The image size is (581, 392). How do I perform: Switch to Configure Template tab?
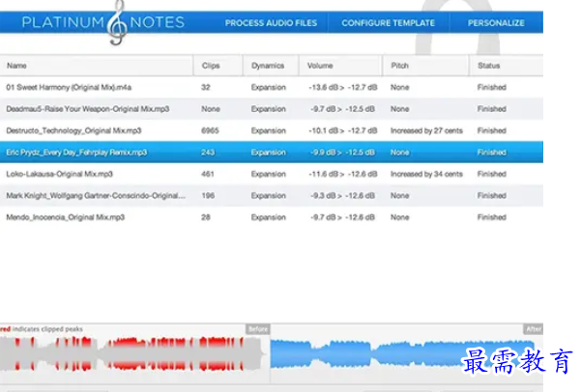[388, 23]
